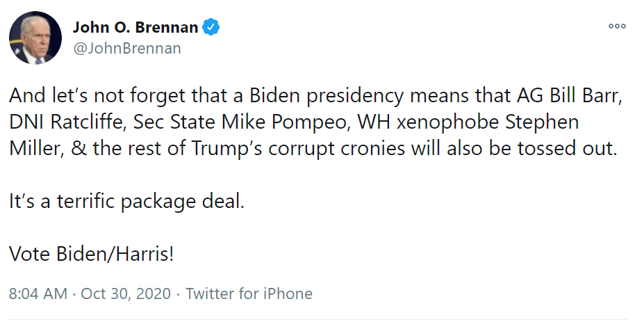Open the @JohnBrennan handle link

click(x=127, y=48)
